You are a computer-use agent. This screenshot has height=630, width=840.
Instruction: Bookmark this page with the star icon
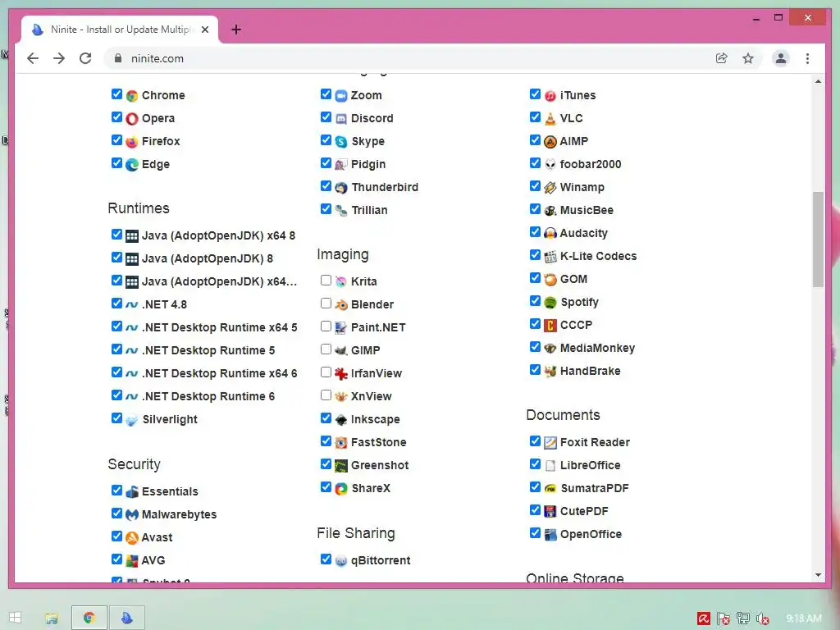(x=748, y=58)
